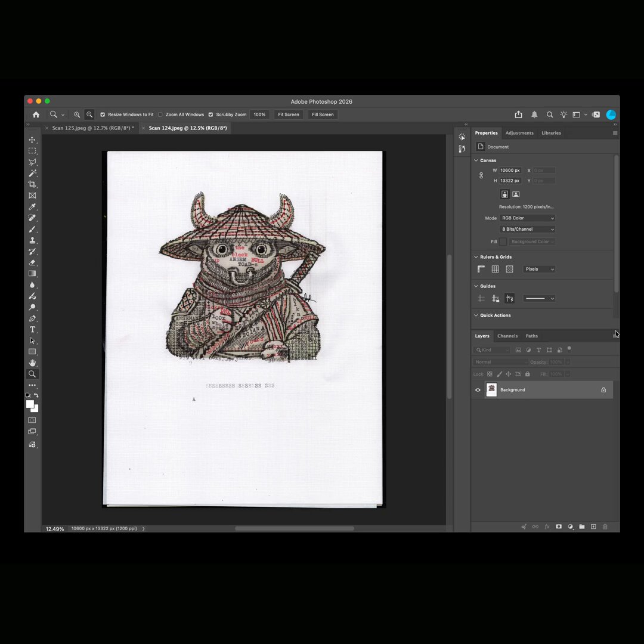Screen dimensions: 644x644
Task: Select the Magic Wand tool
Action: pos(32,174)
